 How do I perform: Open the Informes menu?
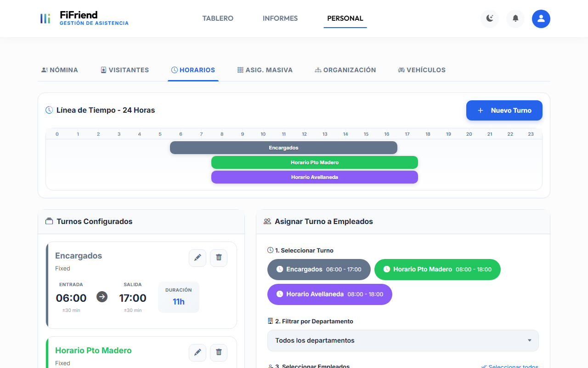tap(280, 18)
